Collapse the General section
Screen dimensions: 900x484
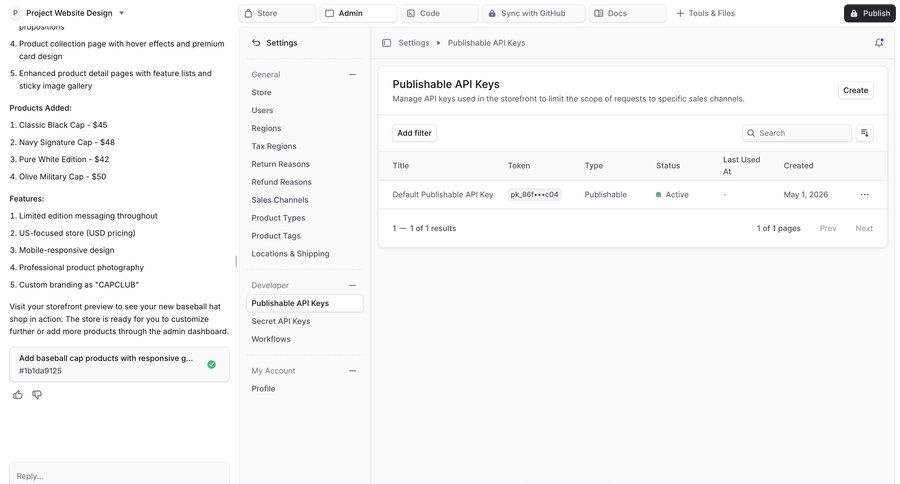tap(352, 74)
